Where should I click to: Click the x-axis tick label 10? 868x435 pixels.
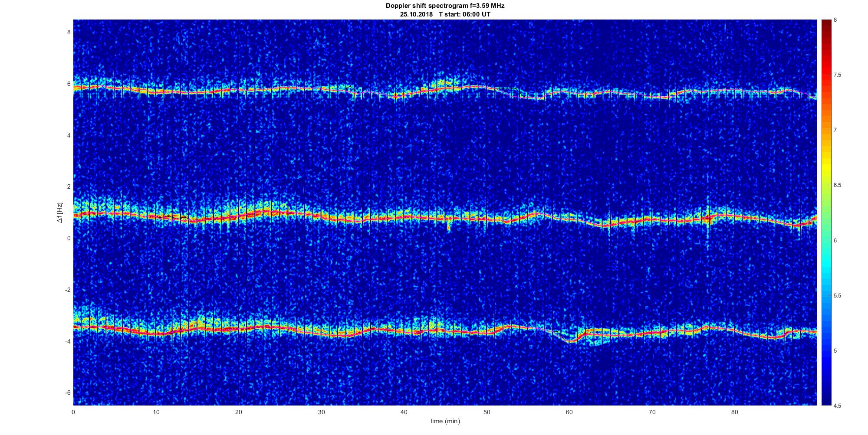point(156,412)
